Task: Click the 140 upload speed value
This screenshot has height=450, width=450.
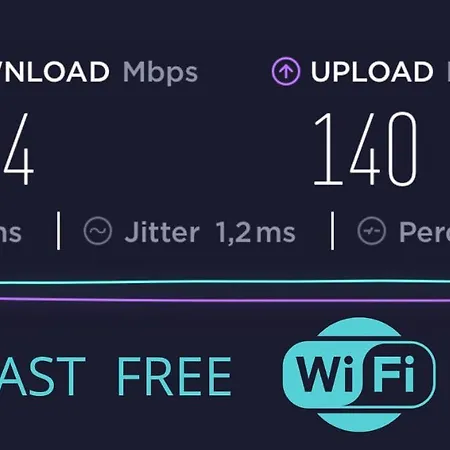Action: (x=366, y=149)
